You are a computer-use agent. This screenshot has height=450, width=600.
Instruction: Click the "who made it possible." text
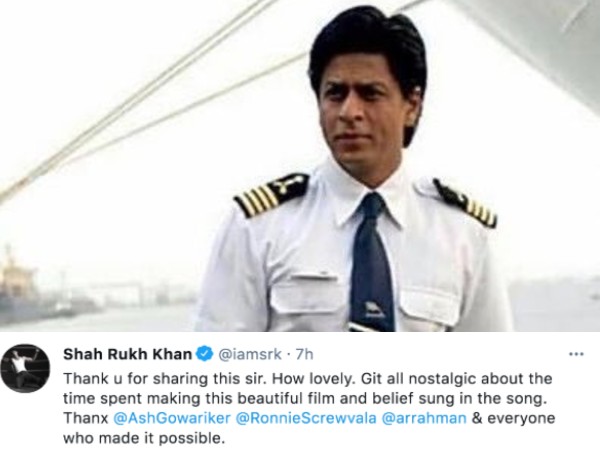click(143, 438)
